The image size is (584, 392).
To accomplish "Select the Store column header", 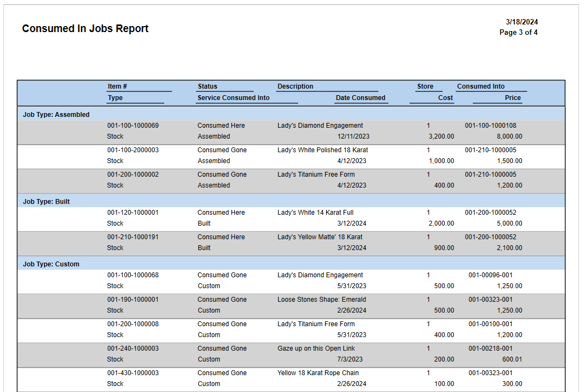I will pyautogui.click(x=425, y=86).
